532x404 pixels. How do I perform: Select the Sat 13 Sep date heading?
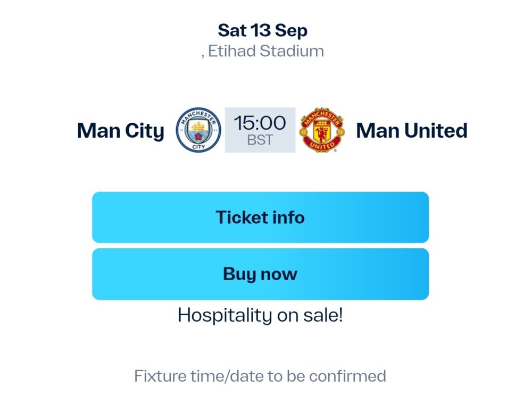[x=263, y=30]
